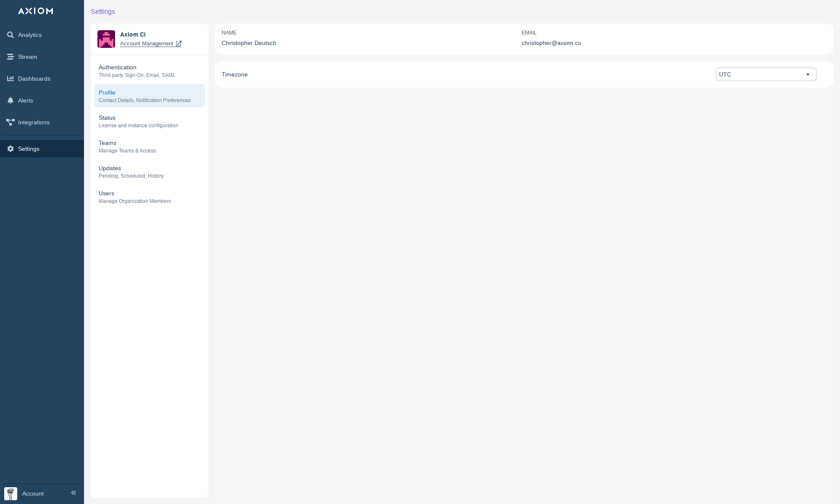Click the external link icon beside Account Management

tap(178, 44)
